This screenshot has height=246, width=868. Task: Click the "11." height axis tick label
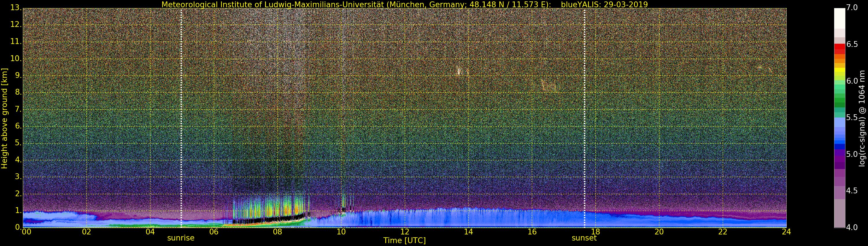[x=16, y=41]
